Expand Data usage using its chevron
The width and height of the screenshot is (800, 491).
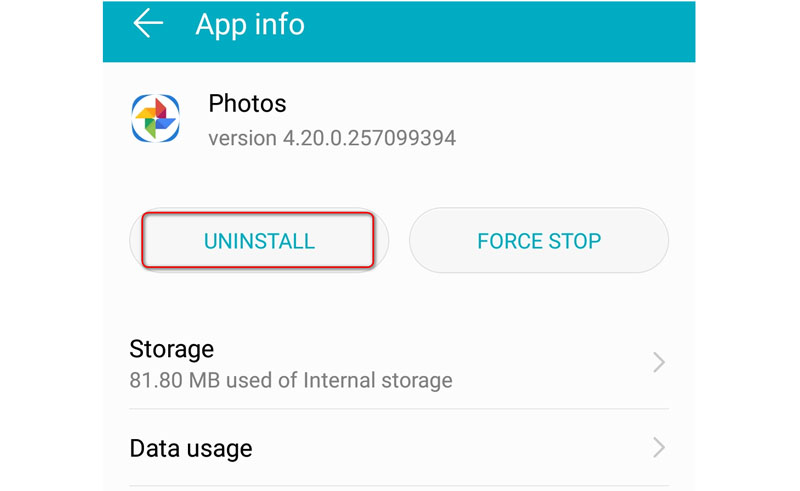tap(658, 447)
